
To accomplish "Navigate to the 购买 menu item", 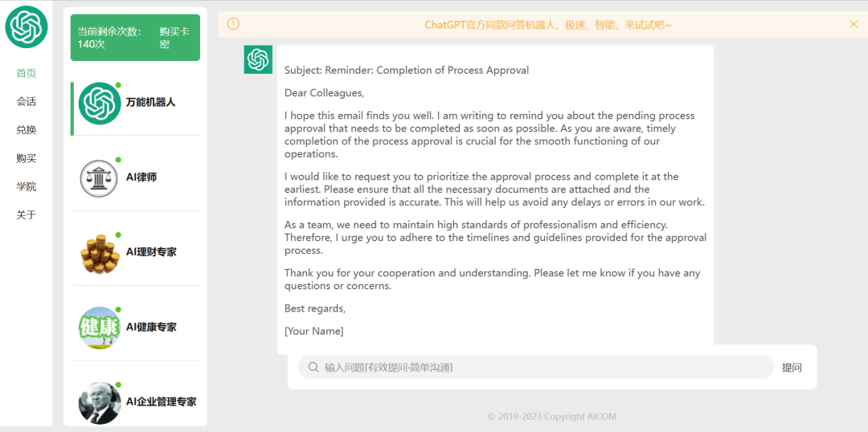I will 26,158.
